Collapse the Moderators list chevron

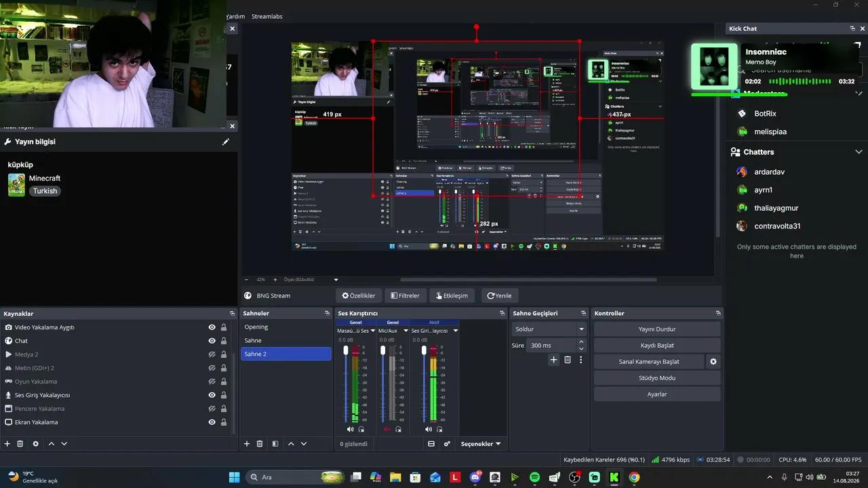[x=859, y=94]
